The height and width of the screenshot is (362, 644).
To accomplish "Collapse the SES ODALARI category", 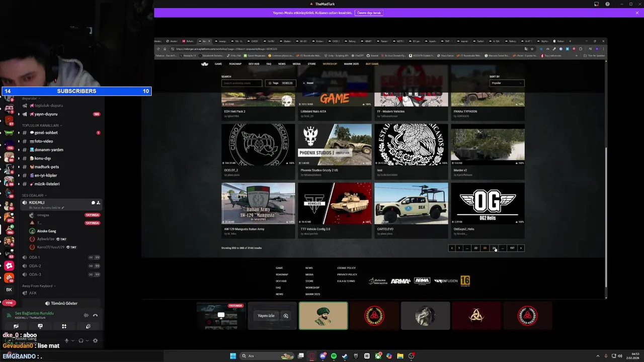I will 34,195.
